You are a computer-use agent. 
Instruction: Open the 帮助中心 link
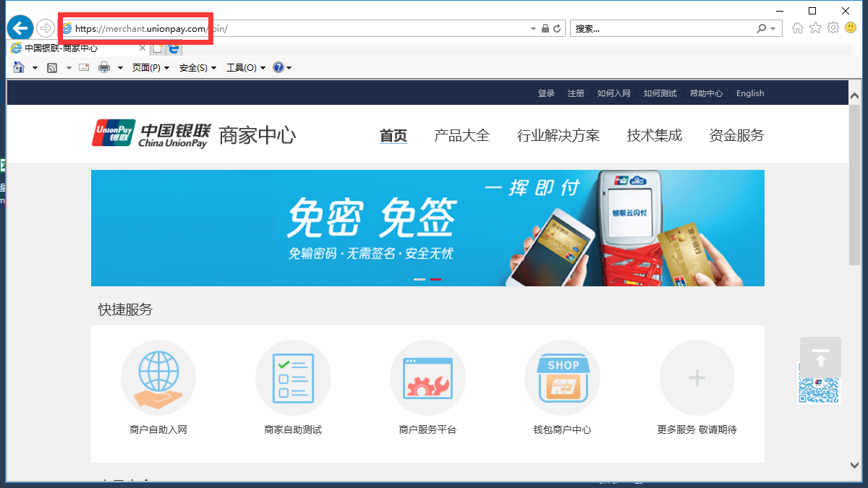[706, 93]
